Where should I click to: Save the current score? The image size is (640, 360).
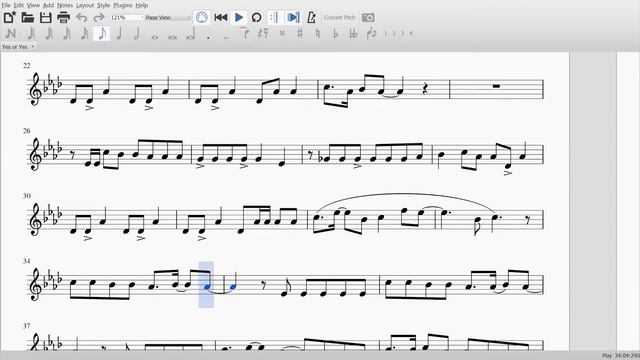pyautogui.click(x=45, y=18)
